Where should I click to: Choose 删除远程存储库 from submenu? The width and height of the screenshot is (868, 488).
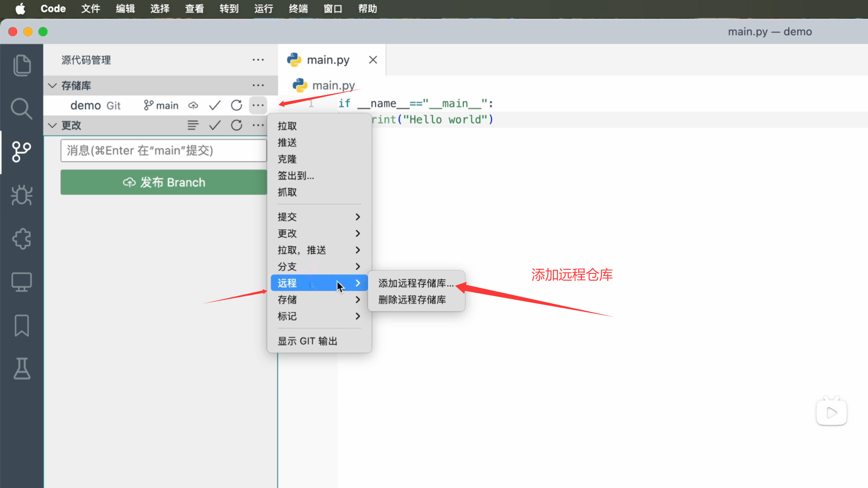412,300
